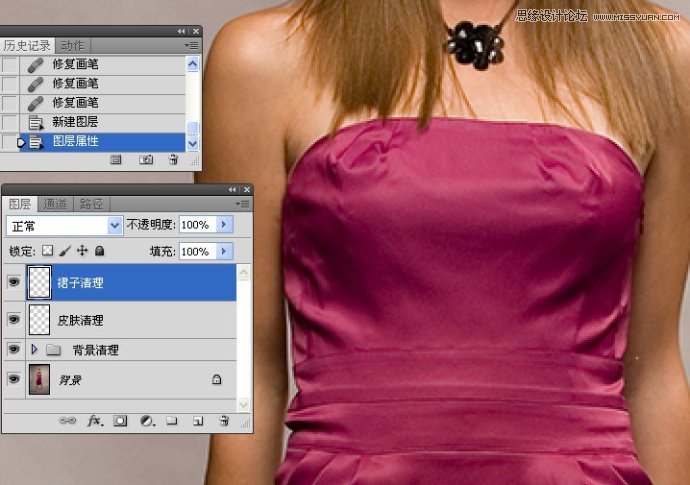Lock transparent pixels toggle
The width and height of the screenshot is (690, 485).
tap(46, 251)
